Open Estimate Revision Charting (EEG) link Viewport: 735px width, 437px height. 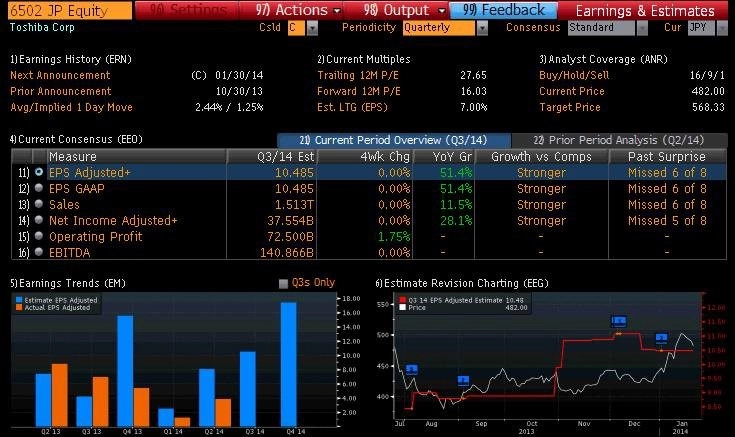click(x=462, y=283)
